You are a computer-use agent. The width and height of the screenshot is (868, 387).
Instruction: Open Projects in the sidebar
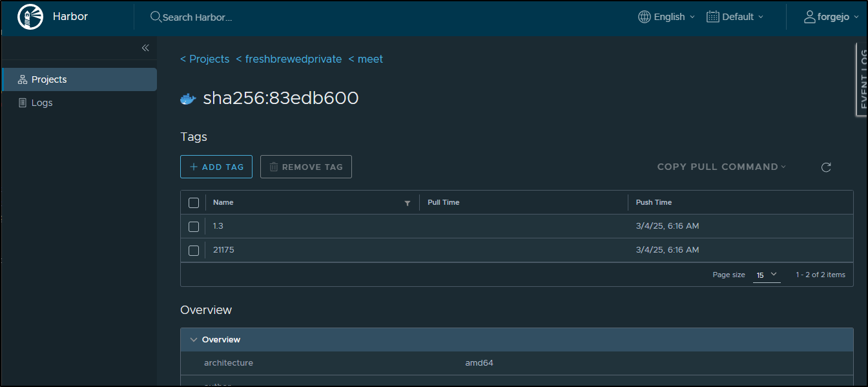pos(79,79)
